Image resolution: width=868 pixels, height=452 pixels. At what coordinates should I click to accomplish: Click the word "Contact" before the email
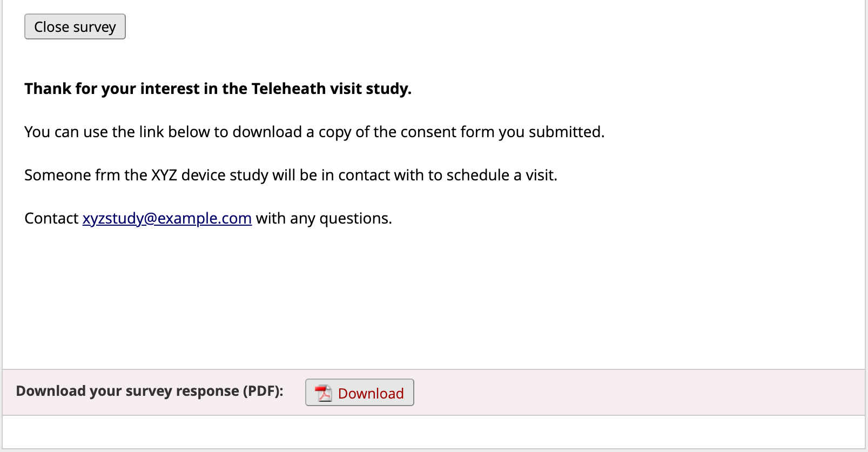pyautogui.click(x=51, y=218)
